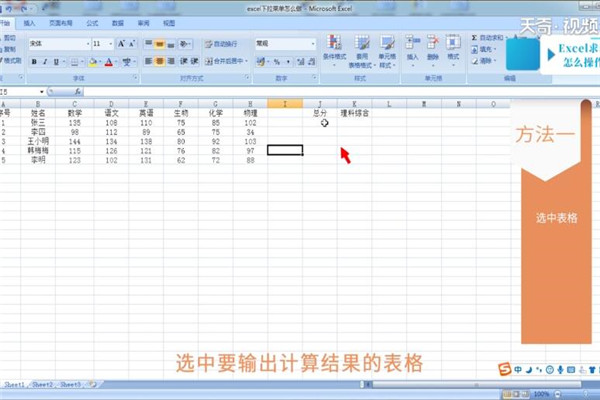
Task: Open the number group dialog launcher
Action: coord(314,78)
